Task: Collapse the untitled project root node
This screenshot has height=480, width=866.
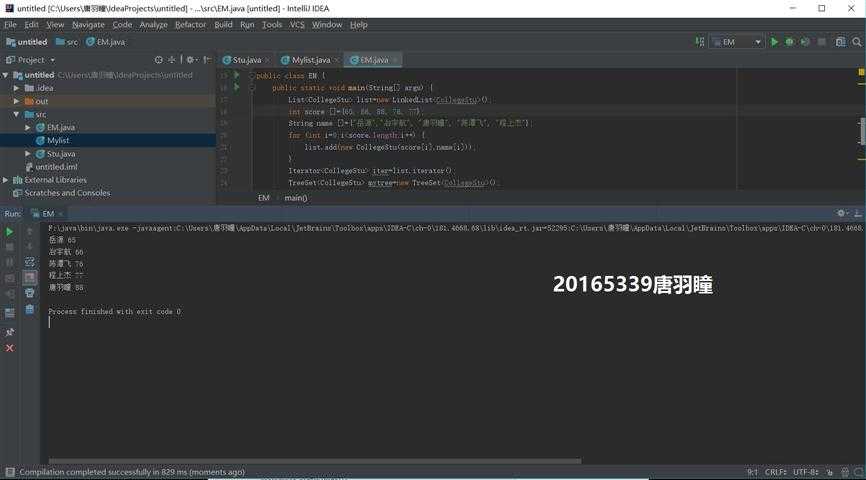Action: click(6, 75)
